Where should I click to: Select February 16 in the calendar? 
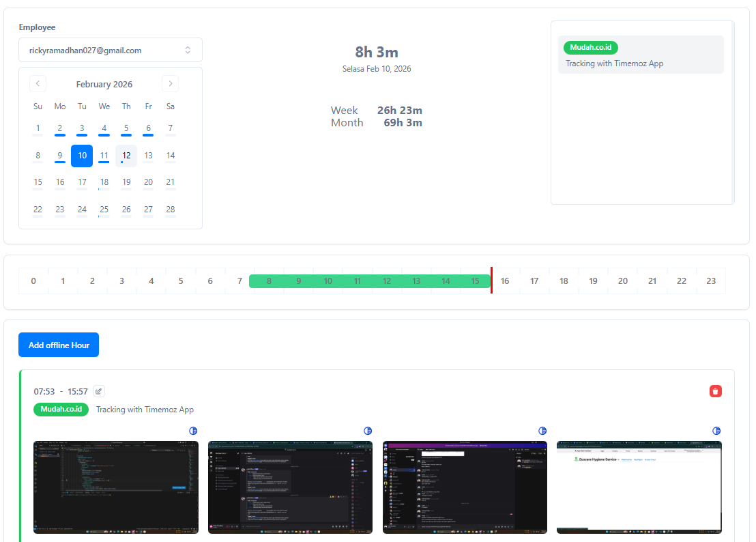tap(60, 182)
